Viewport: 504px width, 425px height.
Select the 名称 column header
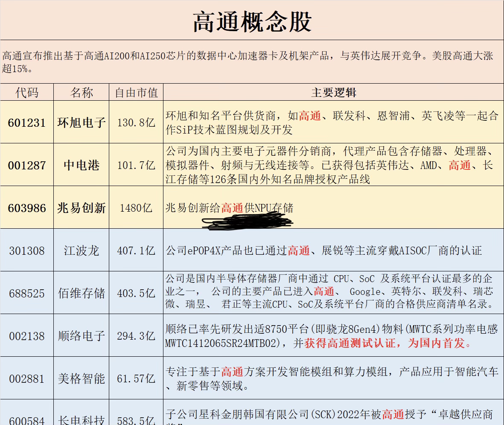82,93
